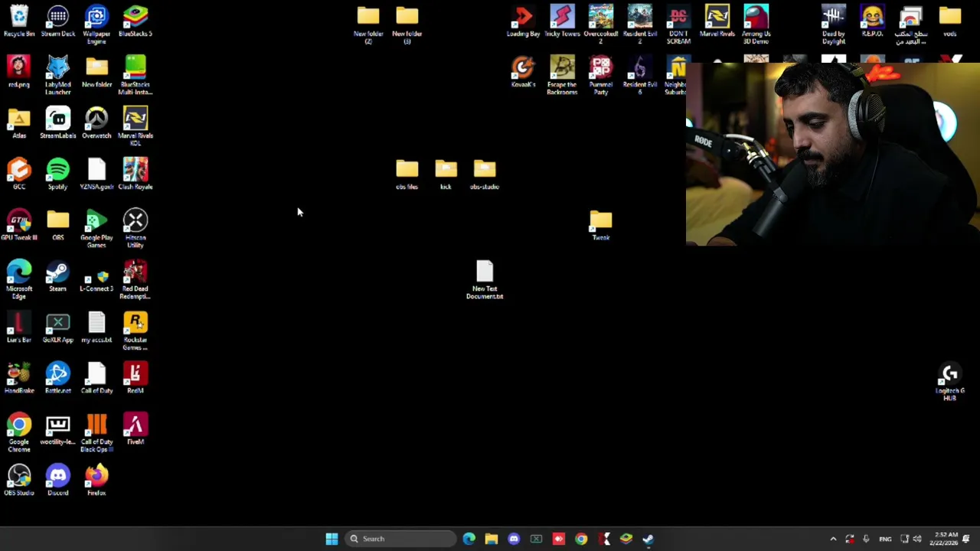
Task: Open File Explorer from the taskbar
Action: (x=492, y=539)
